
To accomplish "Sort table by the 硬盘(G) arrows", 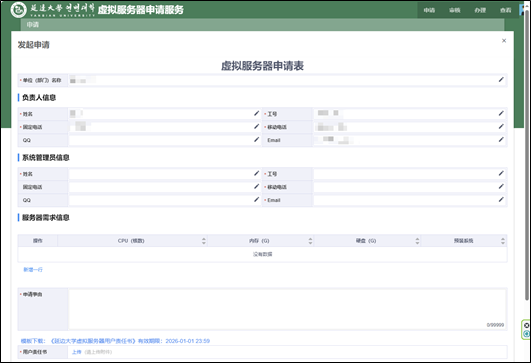I will point(417,241).
